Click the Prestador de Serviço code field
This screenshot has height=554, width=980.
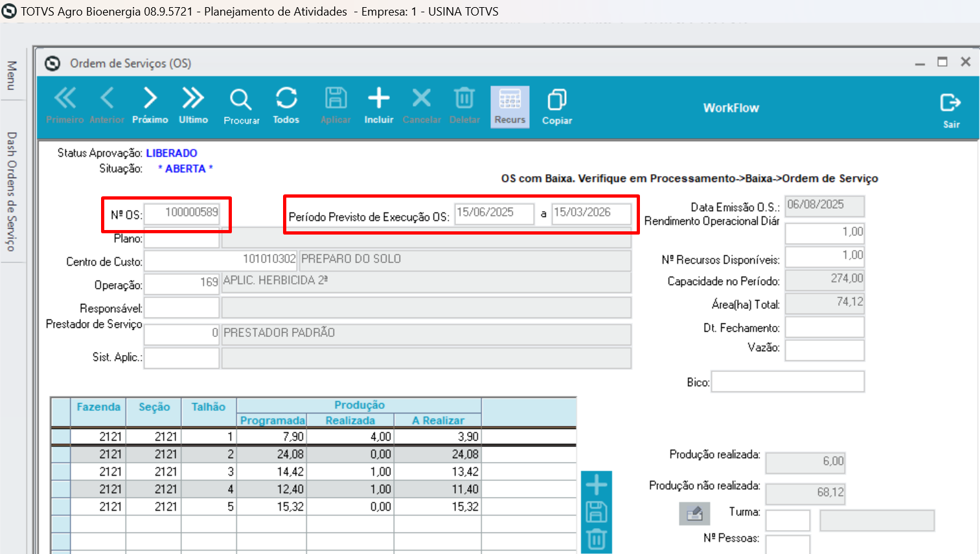(x=181, y=334)
